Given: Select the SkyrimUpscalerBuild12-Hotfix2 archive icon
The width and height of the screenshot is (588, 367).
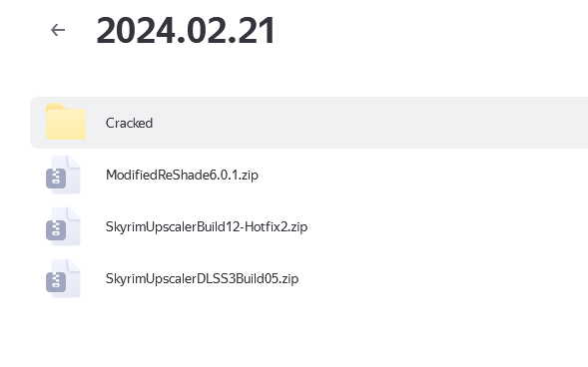Looking at the screenshot, I should pos(63,226).
